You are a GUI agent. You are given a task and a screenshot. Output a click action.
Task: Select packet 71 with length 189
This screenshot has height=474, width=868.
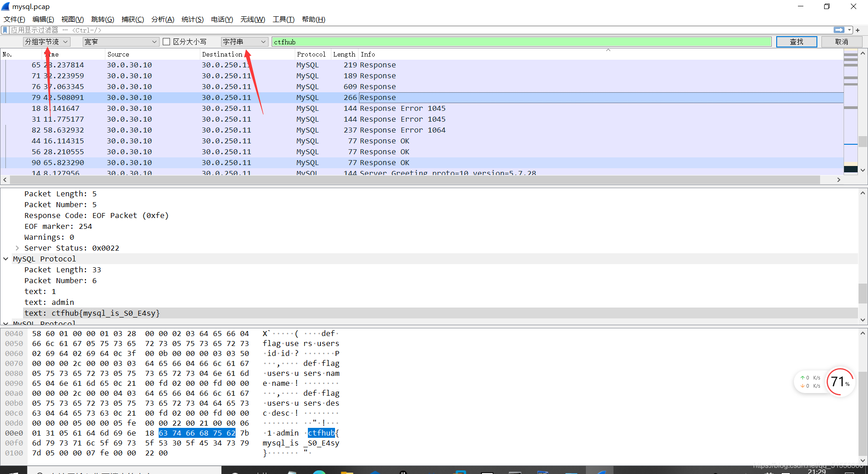click(x=422, y=76)
